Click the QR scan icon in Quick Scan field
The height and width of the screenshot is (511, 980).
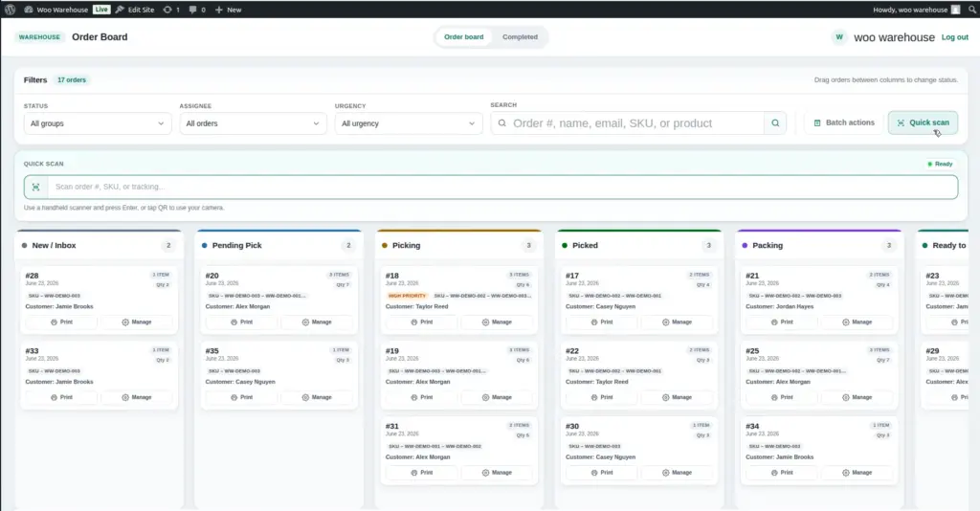(35, 187)
